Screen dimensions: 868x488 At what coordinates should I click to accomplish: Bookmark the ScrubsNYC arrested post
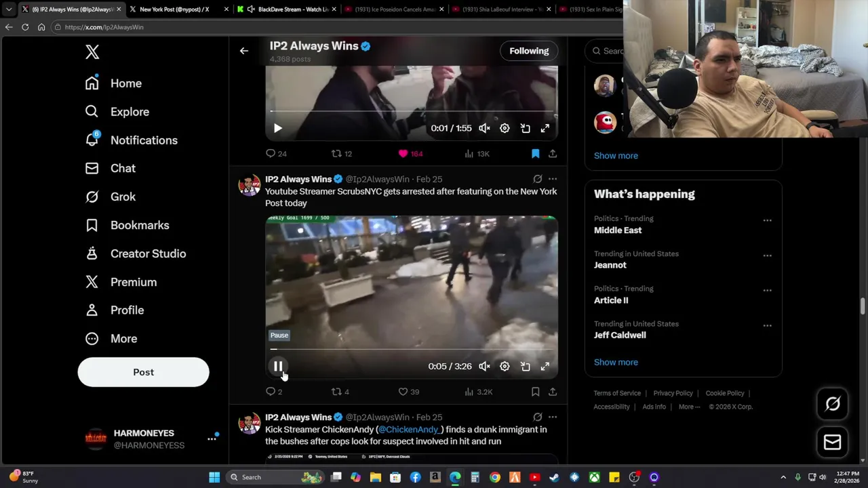click(x=535, y=392)
